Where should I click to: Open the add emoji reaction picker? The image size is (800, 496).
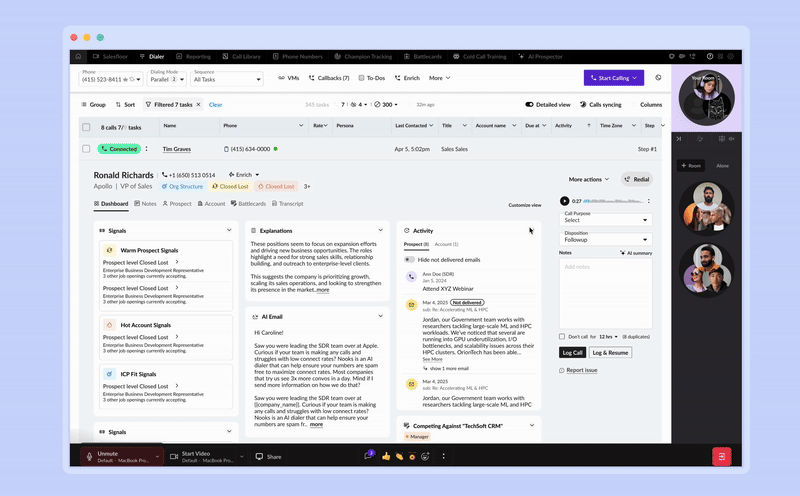tap(425, 456)
